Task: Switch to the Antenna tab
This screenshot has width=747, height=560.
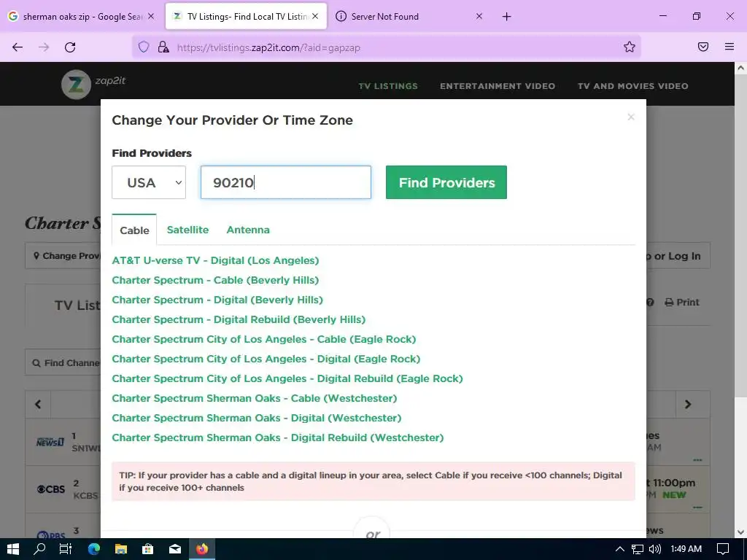Action: coord(248,230)
